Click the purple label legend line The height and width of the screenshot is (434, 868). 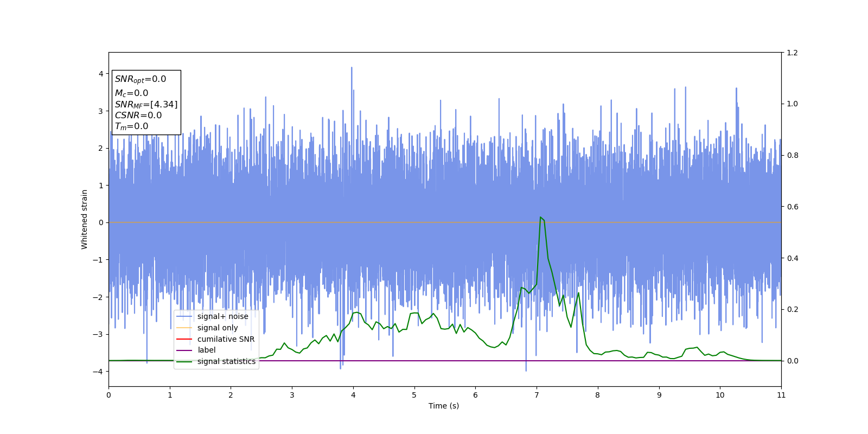(184, 350)
